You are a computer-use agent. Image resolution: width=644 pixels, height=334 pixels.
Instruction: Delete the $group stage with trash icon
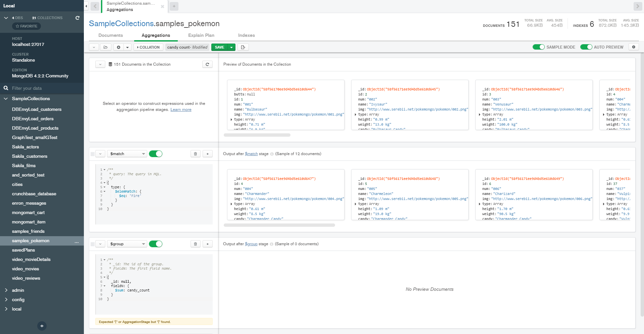pyautogui.click(x=196, y=244)
